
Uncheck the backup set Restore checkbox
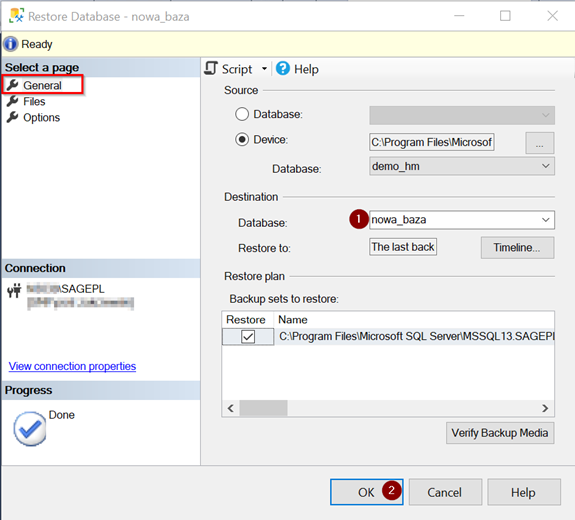coord(248,336)
